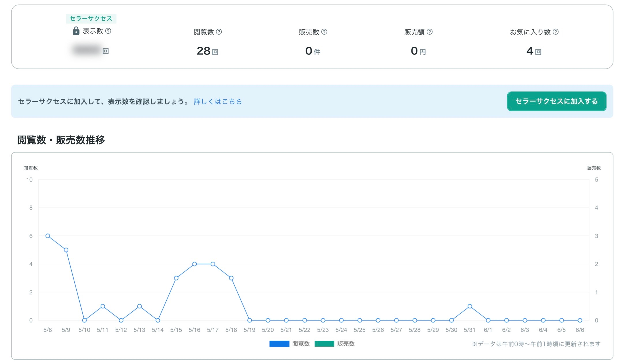Select the 5/8 data point at 6 views
625x364 pixels.
48,236
